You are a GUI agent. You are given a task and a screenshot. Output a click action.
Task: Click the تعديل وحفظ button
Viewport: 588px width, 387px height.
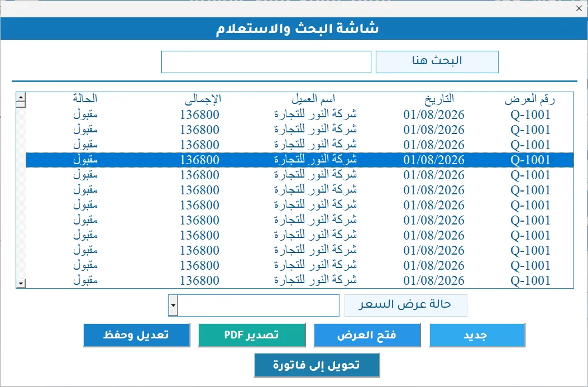[x=136, y=335]
